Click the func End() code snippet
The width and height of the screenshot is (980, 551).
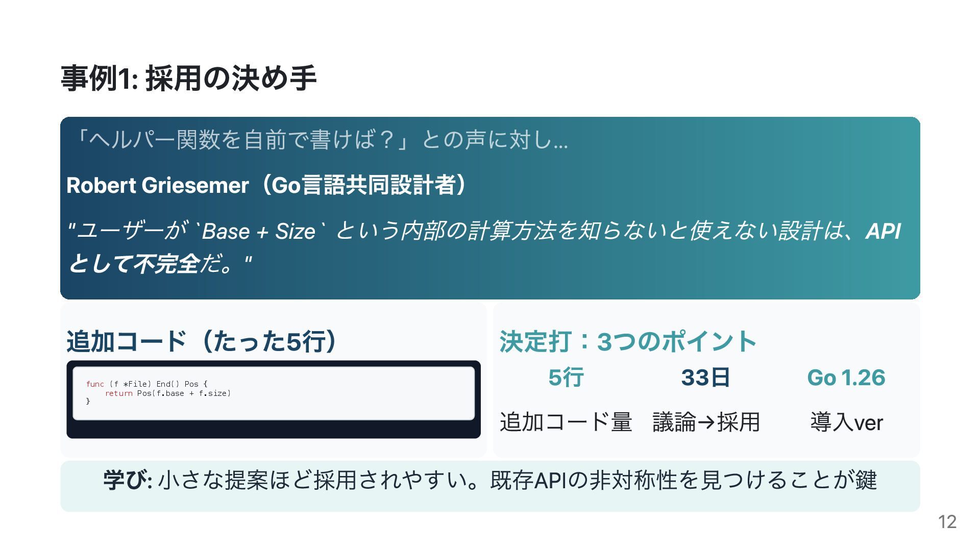(x=158, y=393)
